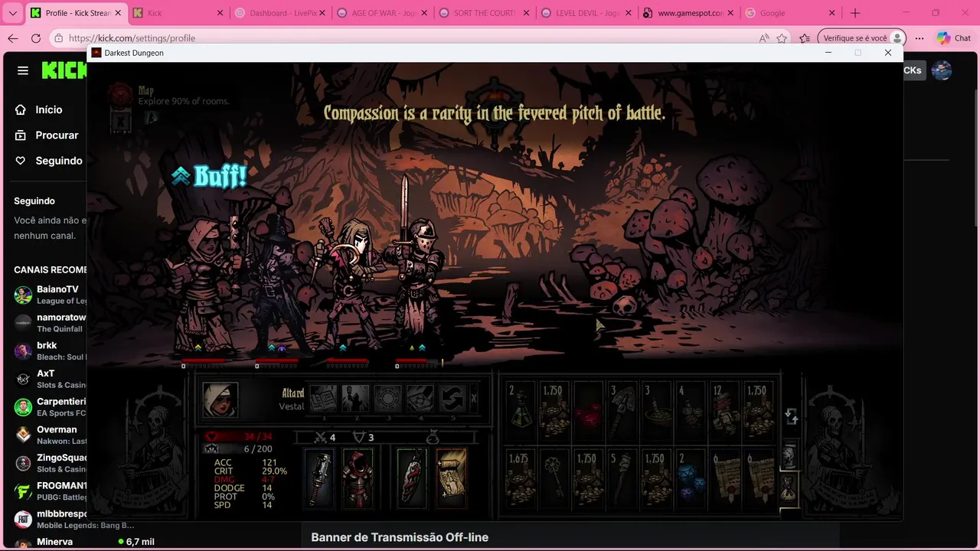Select Vestal's third skill with target symbol
980x551 pixels.
tap(387, 399)
